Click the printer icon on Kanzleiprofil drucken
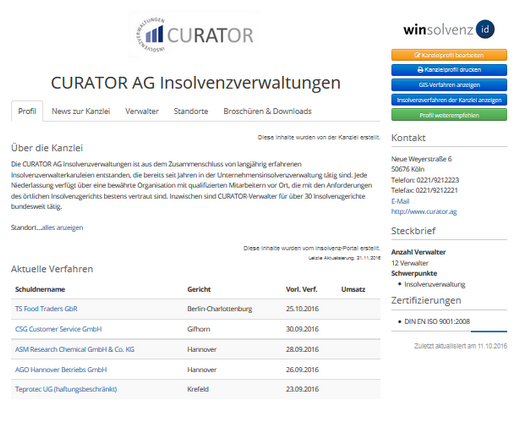519x426 pixels. point(420,70)
